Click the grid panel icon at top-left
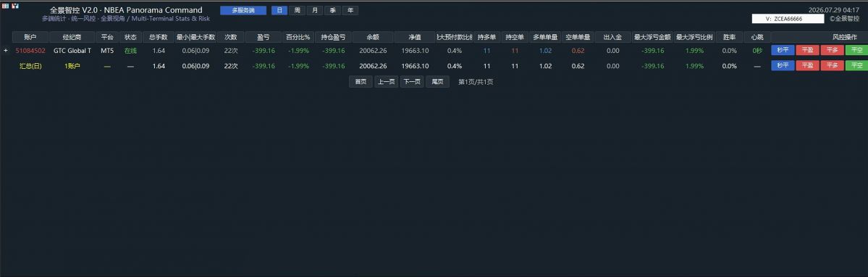Screen dimensions: 868x277 coord(5,6)
